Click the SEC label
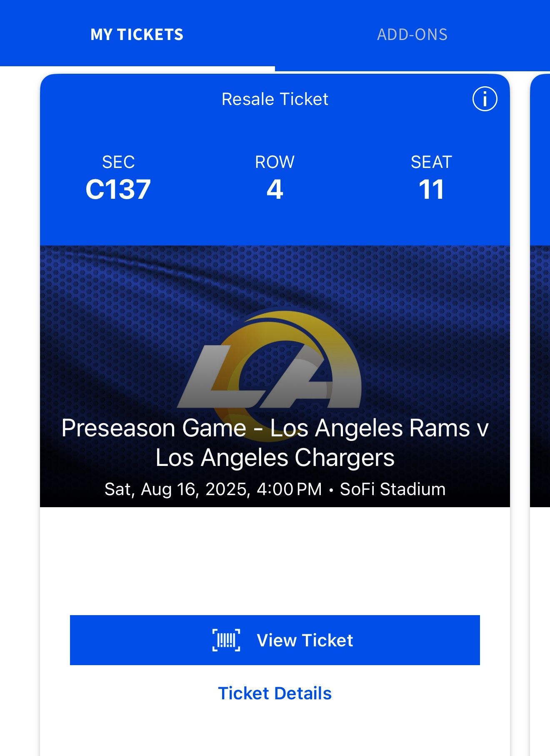Image resolution: width=550 pixels, height=756 pixels. pos(118,162)
